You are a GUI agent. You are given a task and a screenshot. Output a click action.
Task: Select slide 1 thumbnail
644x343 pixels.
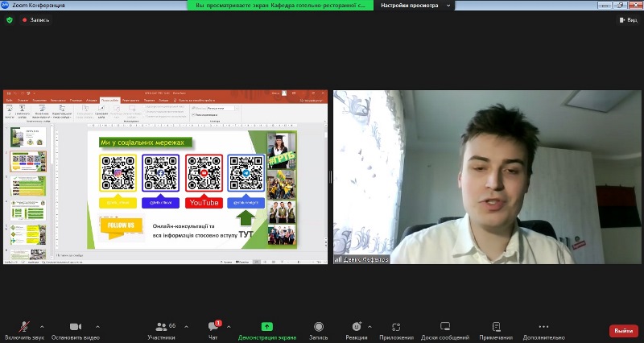coord(28,137)
